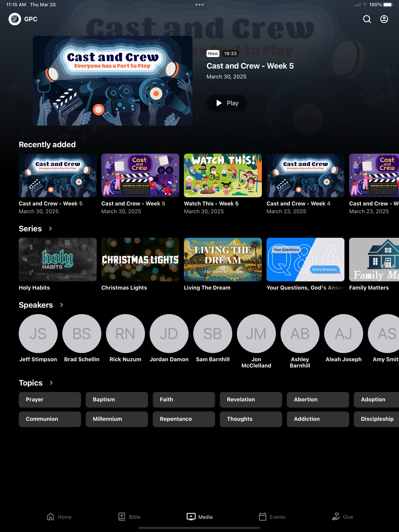This screenshot has height=532, width=399.
Task: Open the large featured Cast and Crew artwork
Action: click(113, 81)
